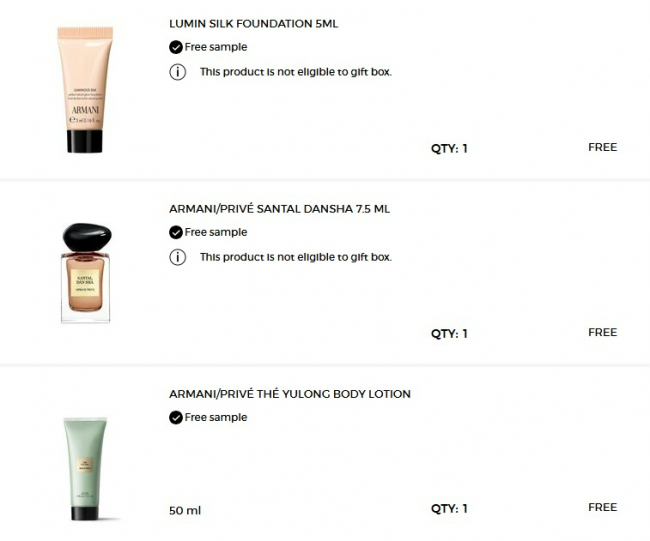Click the 50 ml size label on body lotion
650x541 pixels.
pos(185,510)
